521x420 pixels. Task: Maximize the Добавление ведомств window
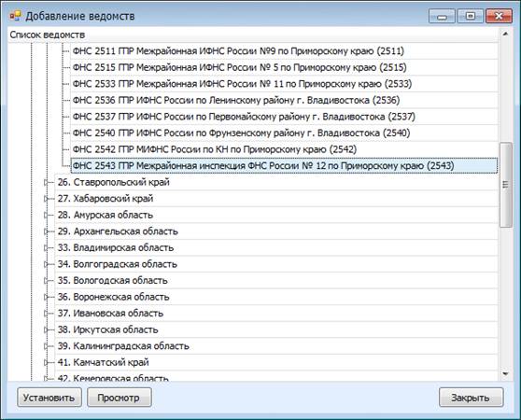coord(471,16)
